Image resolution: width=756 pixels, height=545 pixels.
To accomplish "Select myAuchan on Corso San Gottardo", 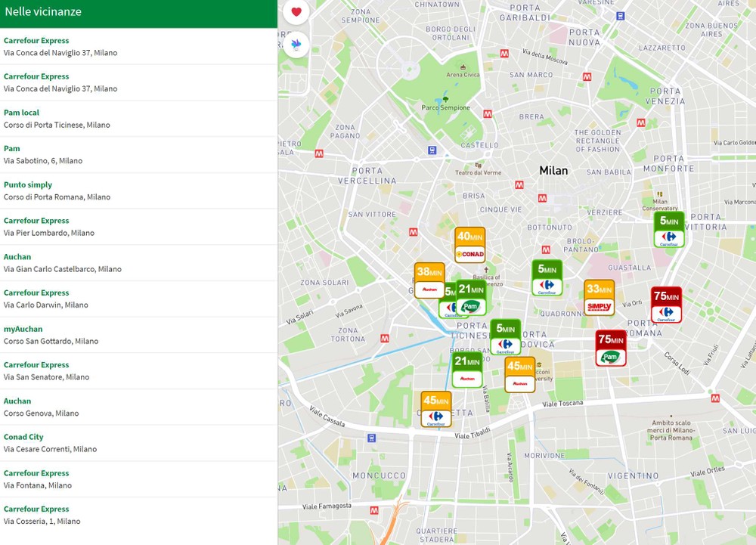I will 138,335.
